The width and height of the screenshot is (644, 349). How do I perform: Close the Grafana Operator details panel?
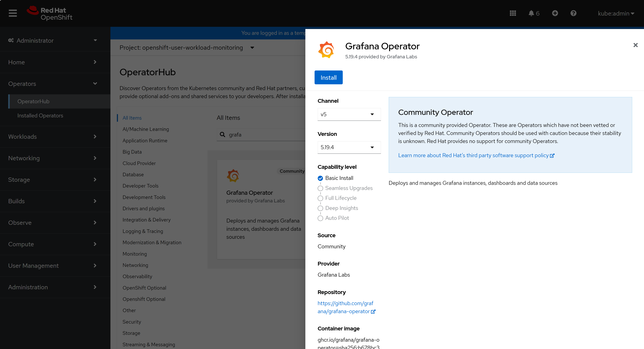(x=635, y=45)
